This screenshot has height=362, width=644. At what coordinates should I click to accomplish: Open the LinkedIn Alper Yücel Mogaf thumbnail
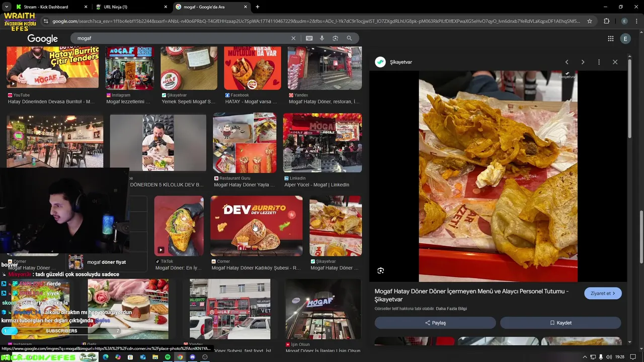(323, 143)
